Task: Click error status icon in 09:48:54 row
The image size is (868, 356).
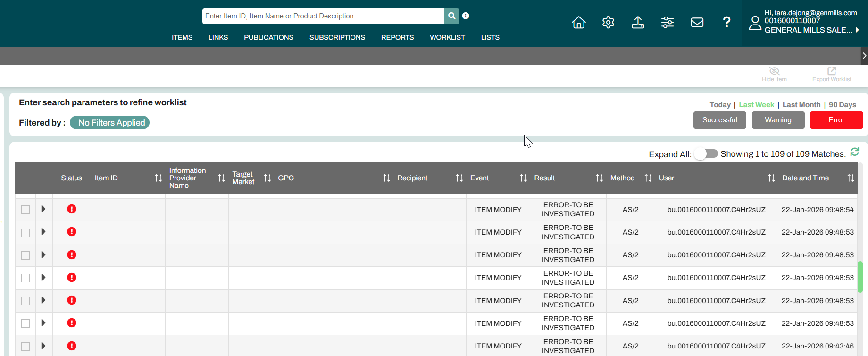Action: tap(72, 209)
